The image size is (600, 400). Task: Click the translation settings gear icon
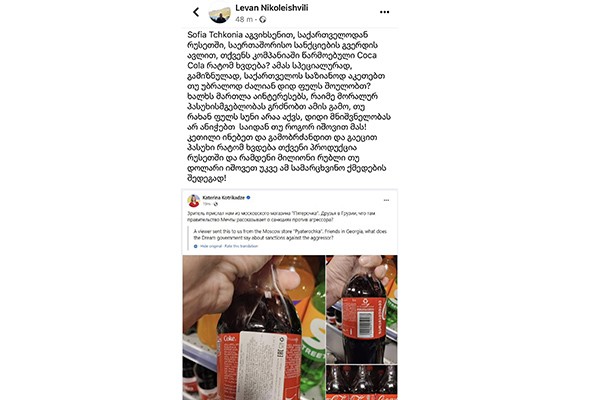pos(196,246)
